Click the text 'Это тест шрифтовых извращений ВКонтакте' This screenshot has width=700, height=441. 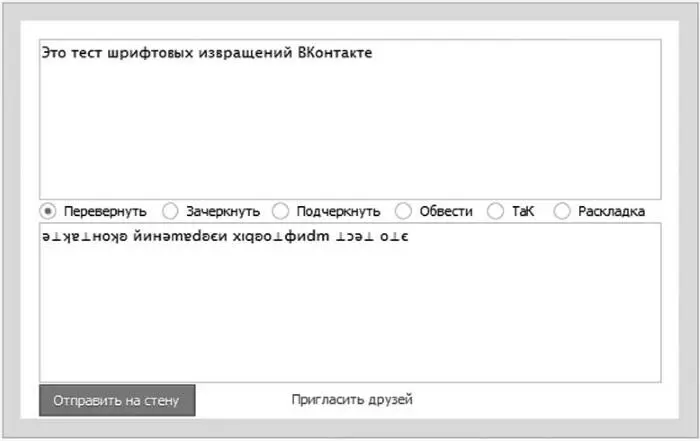coord(207,53)
